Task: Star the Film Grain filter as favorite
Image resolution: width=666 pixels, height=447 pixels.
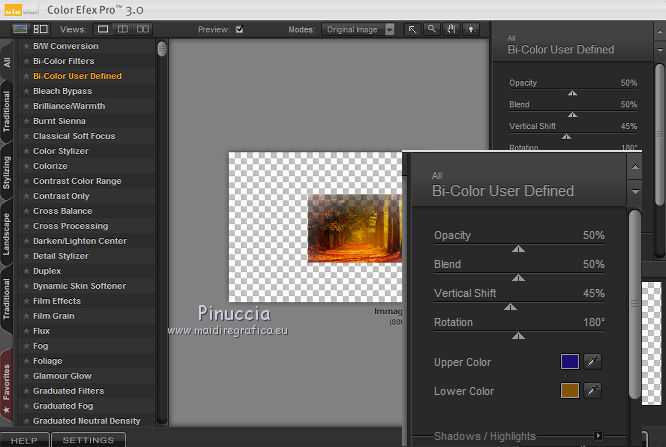Action: (27, 316)
